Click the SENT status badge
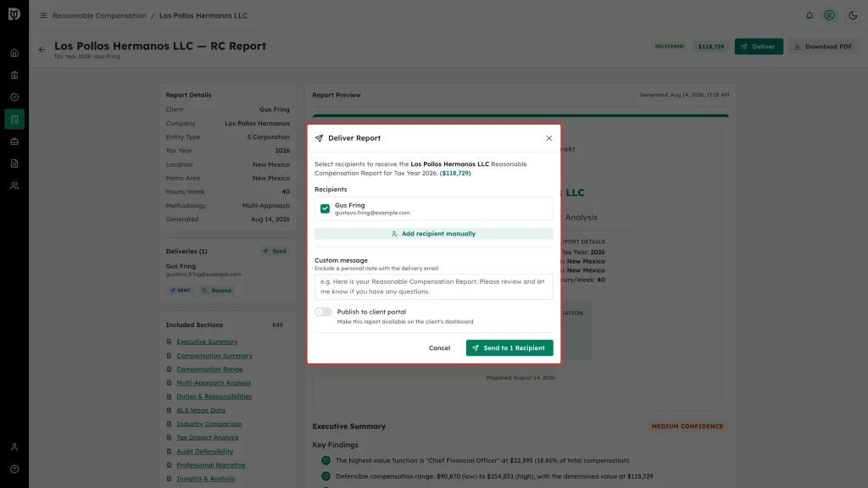Screen dimensions: 868x488 pyautogui.click(x=180, y=291)
